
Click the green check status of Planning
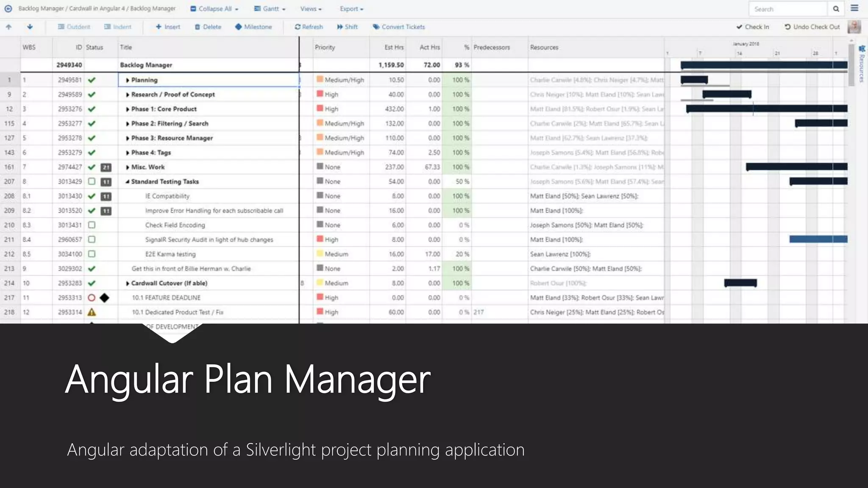[92, 80]
